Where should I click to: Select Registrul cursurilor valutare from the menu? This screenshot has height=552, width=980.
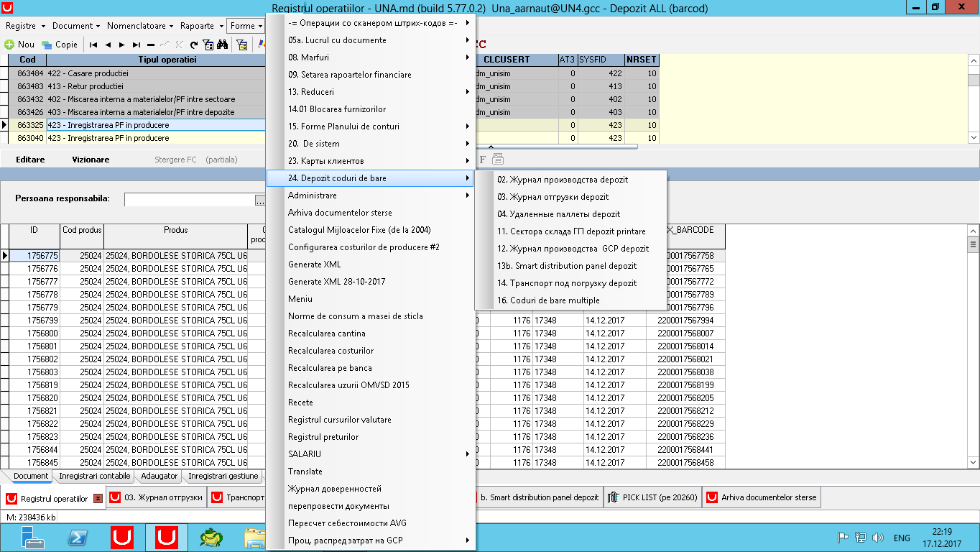pos(371,420)
